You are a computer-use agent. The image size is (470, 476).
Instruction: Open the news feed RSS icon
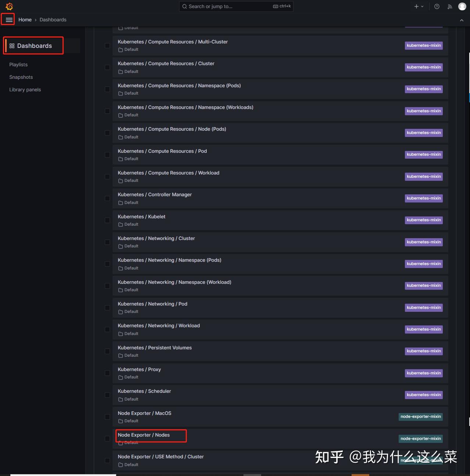[x=450, y=6]
